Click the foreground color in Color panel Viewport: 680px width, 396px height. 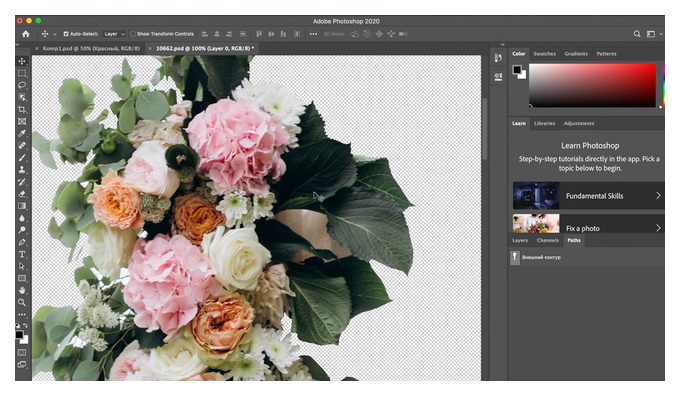point(517,69)
